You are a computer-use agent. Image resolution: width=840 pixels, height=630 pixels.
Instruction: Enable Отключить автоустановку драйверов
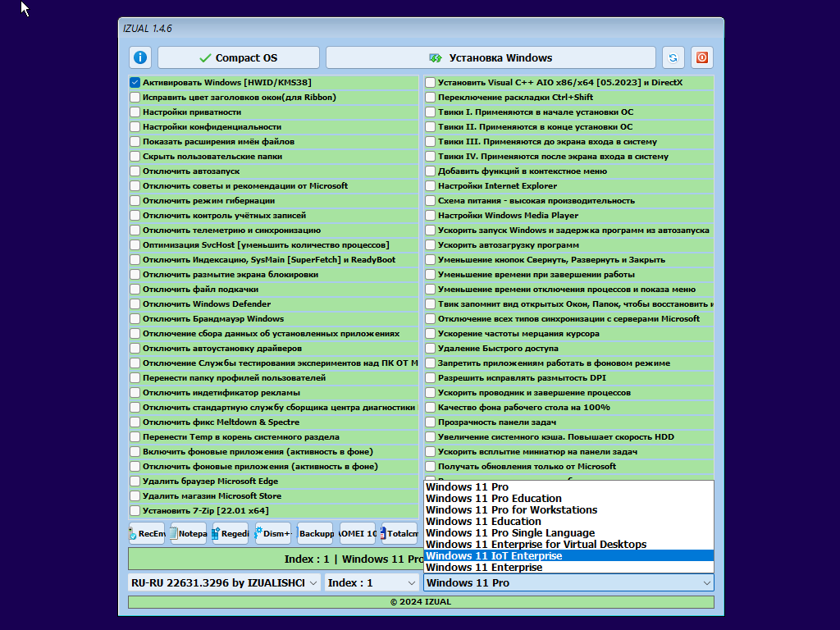click(135, 348)
